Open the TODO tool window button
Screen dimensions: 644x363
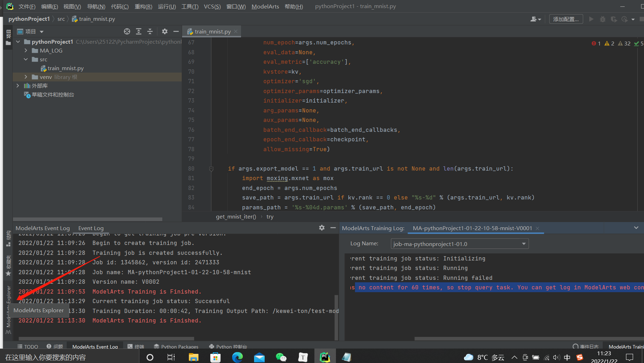(x=28, y=346)
